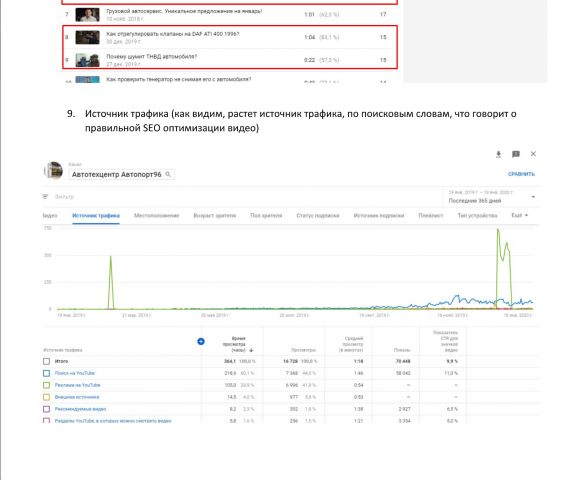Toggle the Поиск на YouTube checkbox
The width and height of the screenshot is (579, 480).
(x=46, y=373)
